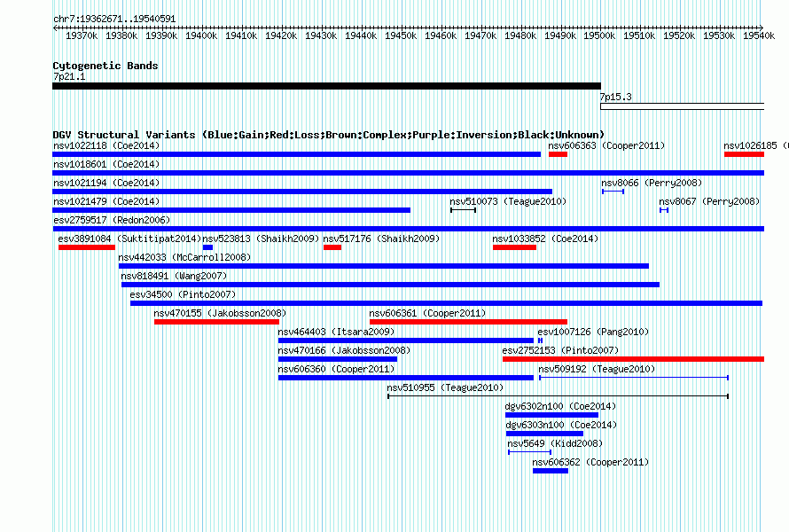Click the nsv5649 (Kidd2008) label

coord(554,443)
